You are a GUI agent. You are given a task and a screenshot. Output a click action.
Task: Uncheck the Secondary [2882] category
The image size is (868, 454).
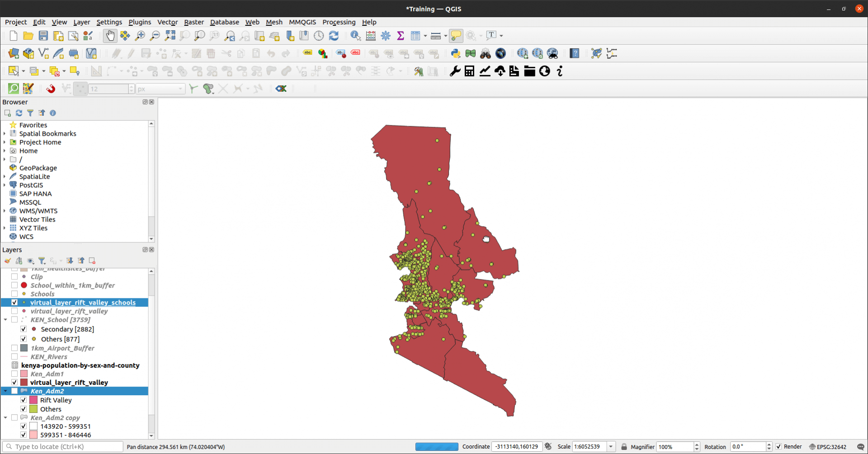23,329
